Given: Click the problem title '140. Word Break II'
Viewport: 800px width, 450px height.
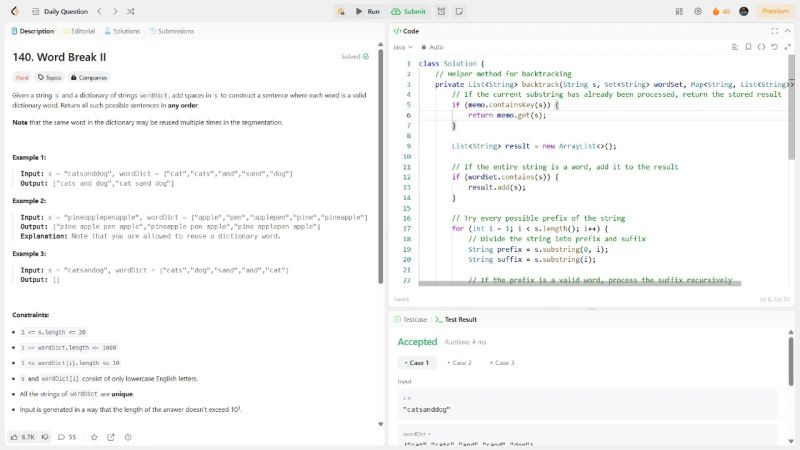Looking at the screenshot, I should click(59, 57).
